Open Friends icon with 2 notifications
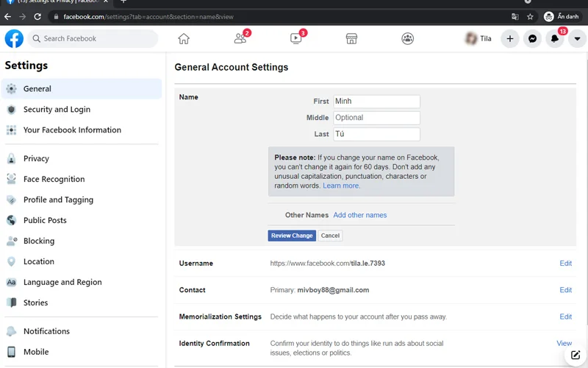 coord(240,38)
